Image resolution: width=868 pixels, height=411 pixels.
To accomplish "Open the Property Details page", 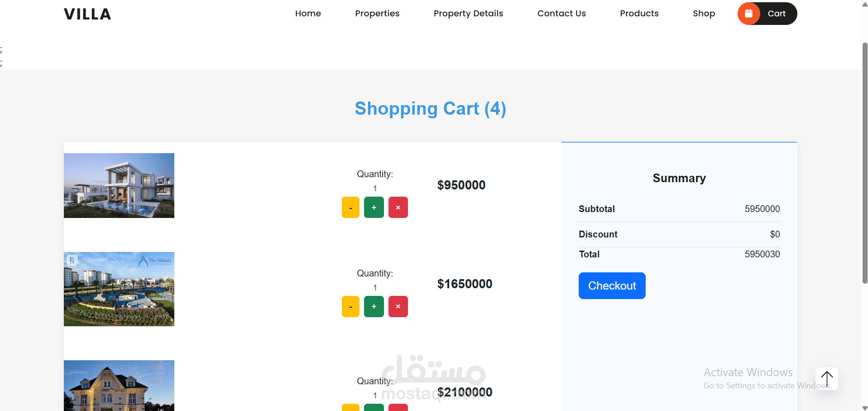I will (x=468, y=14).
